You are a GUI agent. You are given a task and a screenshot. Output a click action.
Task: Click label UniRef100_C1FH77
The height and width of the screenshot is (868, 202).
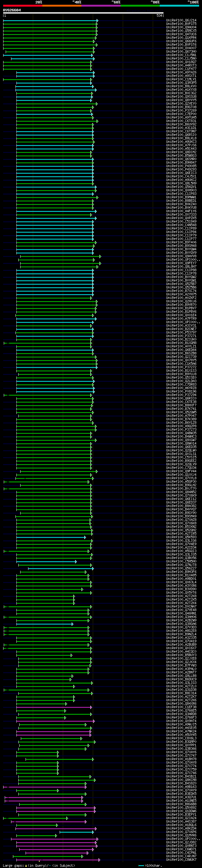181,69
